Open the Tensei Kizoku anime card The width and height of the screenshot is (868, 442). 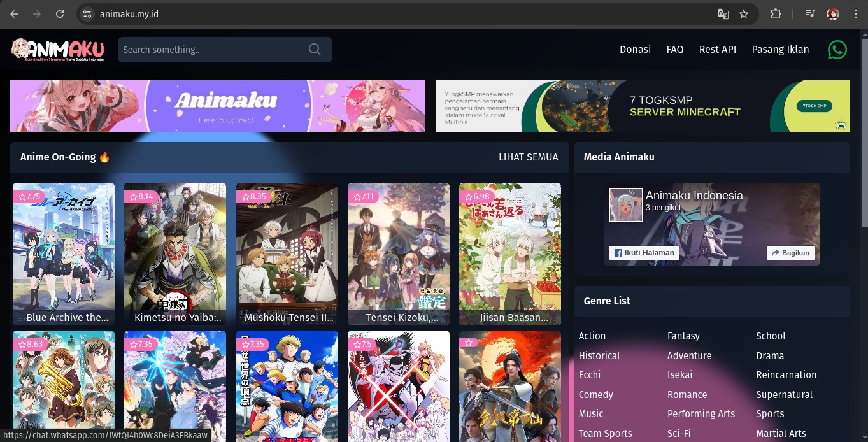pyautogui.click(x=399, y=254)
